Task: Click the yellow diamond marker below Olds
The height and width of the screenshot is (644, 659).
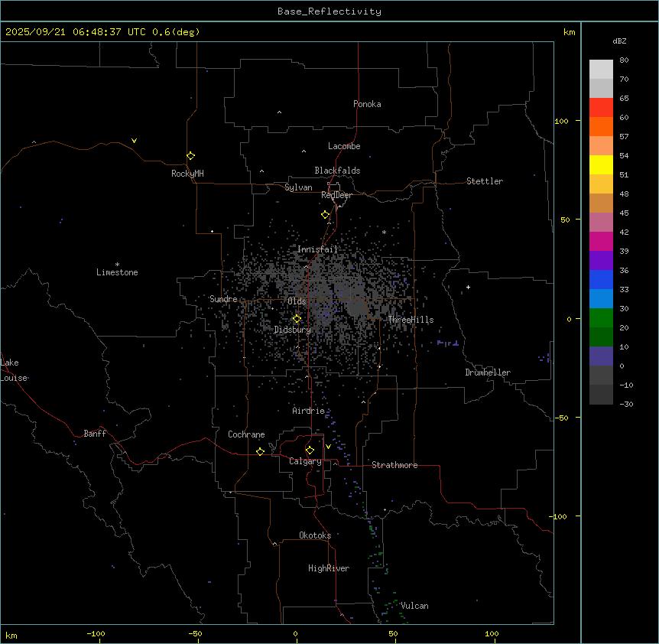Action: [x=297, y=319]
